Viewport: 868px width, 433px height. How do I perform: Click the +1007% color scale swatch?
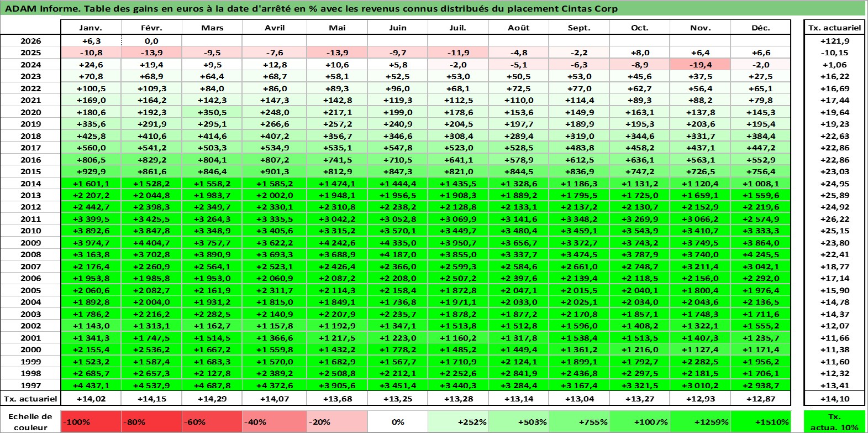point(640,421)
